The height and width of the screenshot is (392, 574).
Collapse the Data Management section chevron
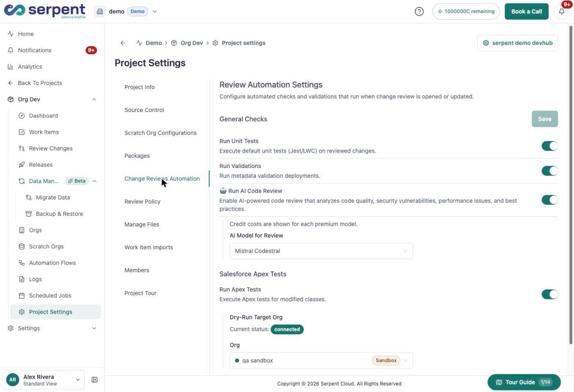click(95, 181)
